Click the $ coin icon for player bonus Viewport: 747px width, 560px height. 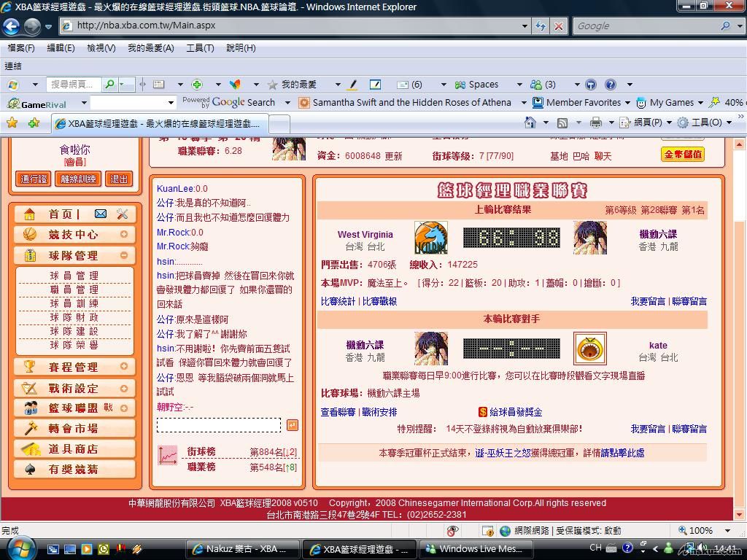483,412
